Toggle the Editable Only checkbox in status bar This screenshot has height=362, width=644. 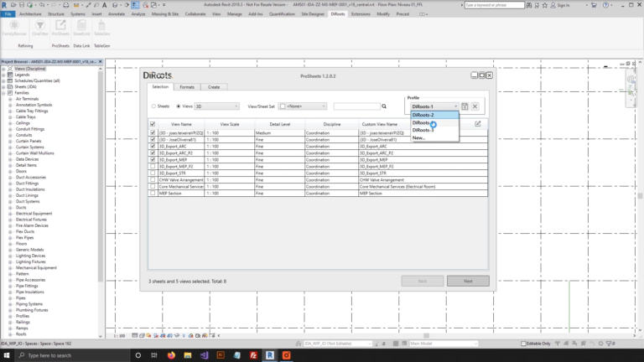(x=523, y=344)
